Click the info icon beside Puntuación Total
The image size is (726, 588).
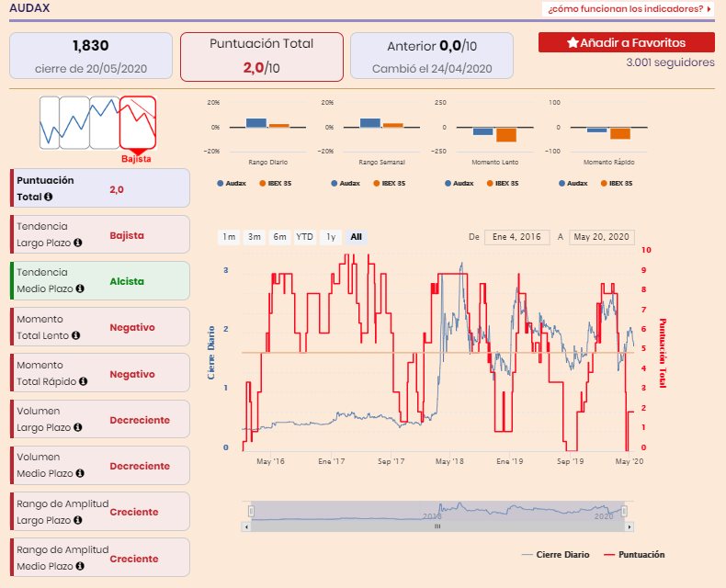(48, 197)
